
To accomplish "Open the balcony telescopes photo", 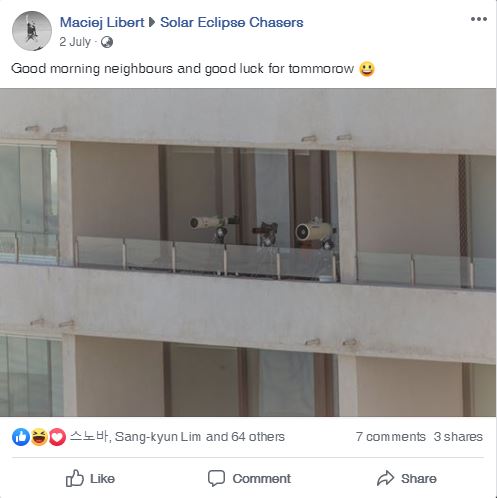I will 248,252.
